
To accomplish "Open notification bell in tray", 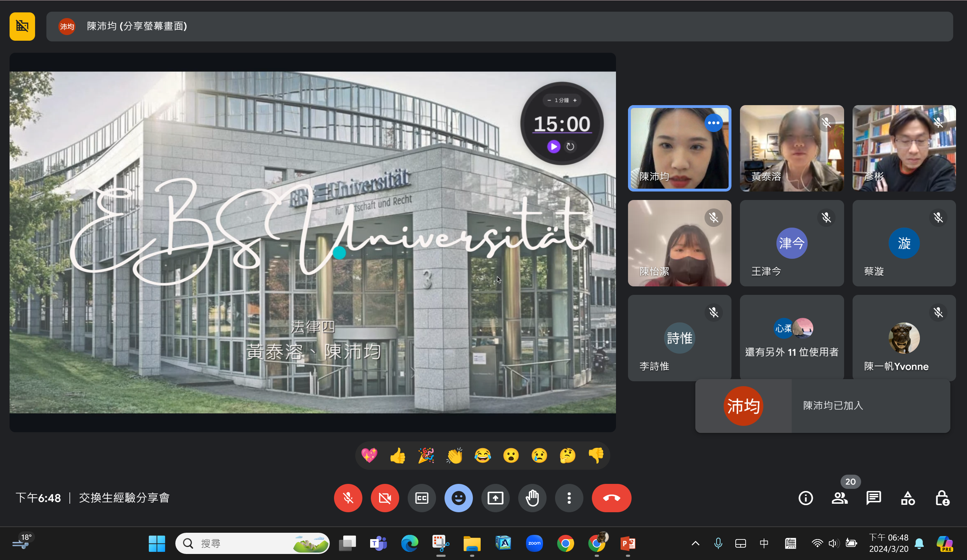I will 919,543.
